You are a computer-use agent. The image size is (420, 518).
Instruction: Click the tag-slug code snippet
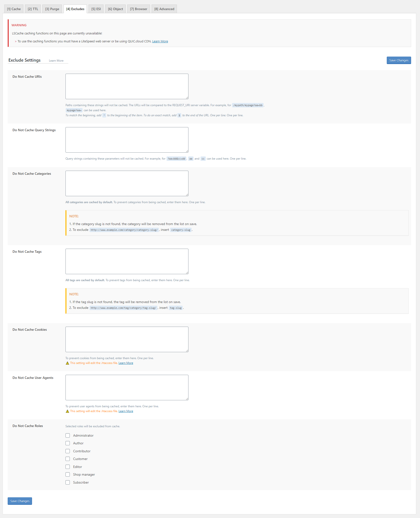(x=176, y=308)
